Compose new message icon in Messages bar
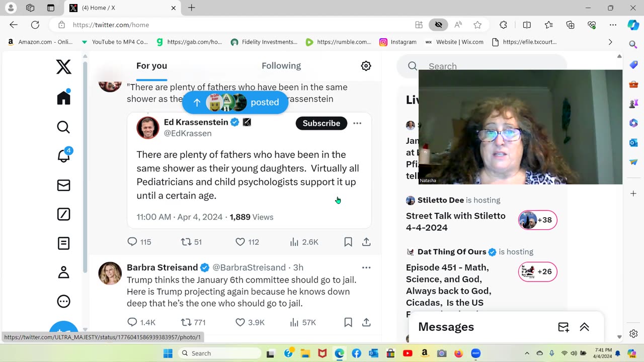The width and height of the screenshot is (644, 362). (563, 327)
